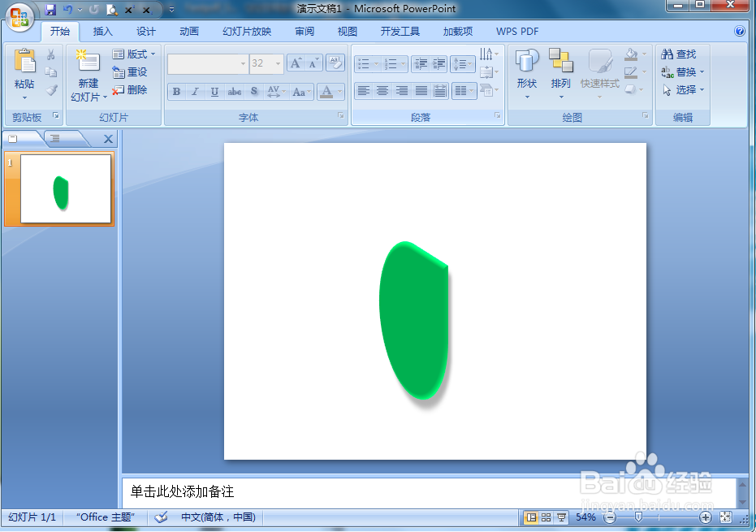Screen dimensions: 756x532
Task: Switch to the 插入 (Insert) ribbon tab
Action: coord(102,31)
